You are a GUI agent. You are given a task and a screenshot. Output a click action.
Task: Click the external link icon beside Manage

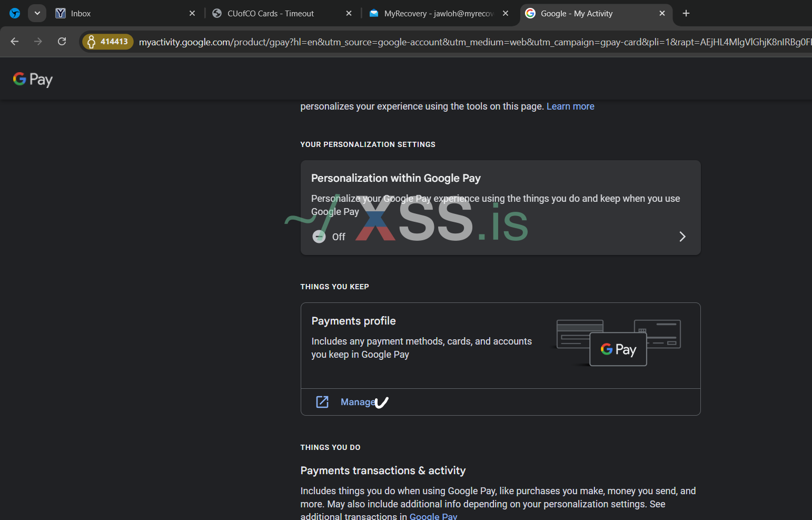322,402
